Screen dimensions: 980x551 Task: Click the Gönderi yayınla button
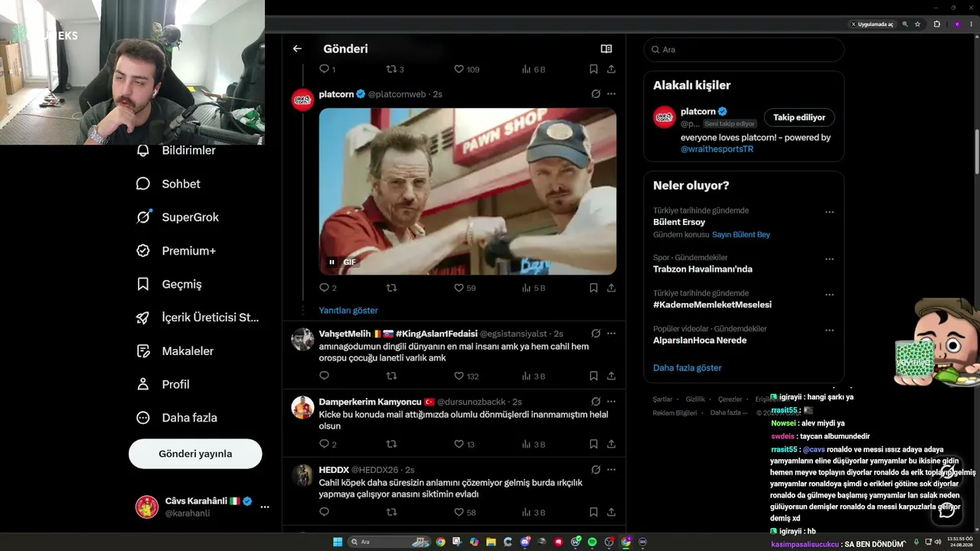[x=195, y=454]
